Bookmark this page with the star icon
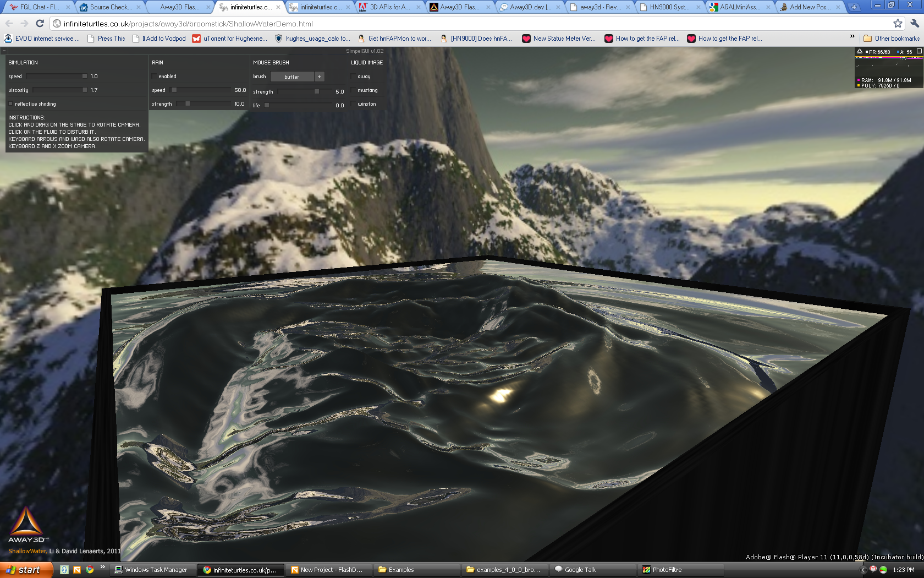924x578 pixels. [898, 23]
